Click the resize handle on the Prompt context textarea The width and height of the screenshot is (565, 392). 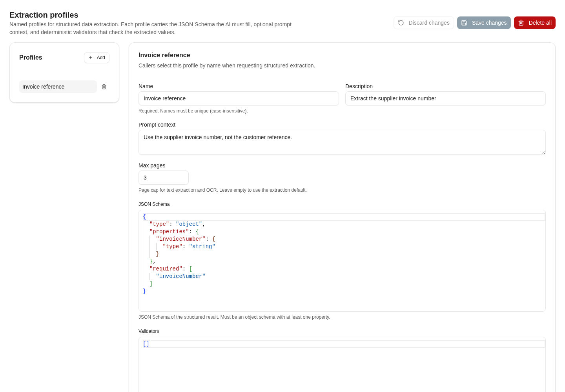point(543,152)
